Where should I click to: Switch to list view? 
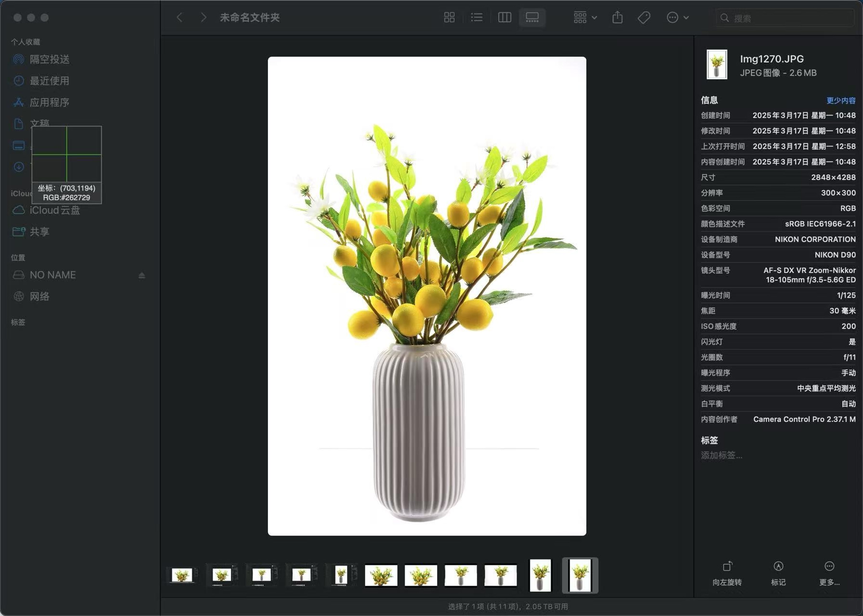click(x=477, y=18)
